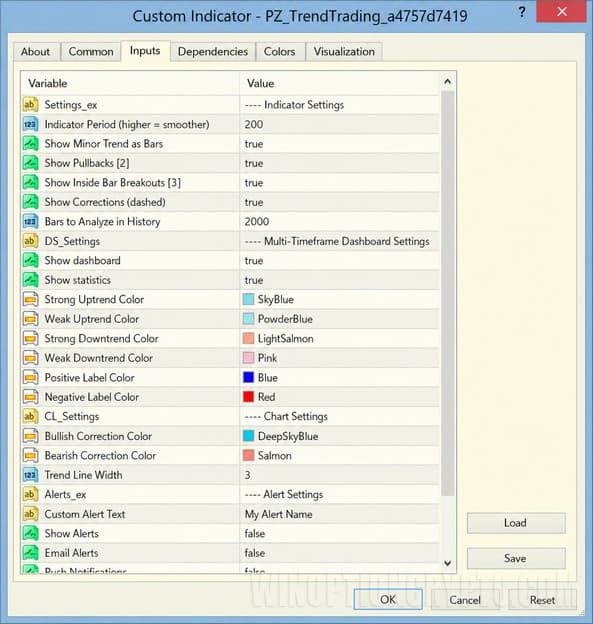Click the integer icon beside Indicator Period
Image resolution: width=593 pixels, height=624 pixels.
[x=30, y=124]
